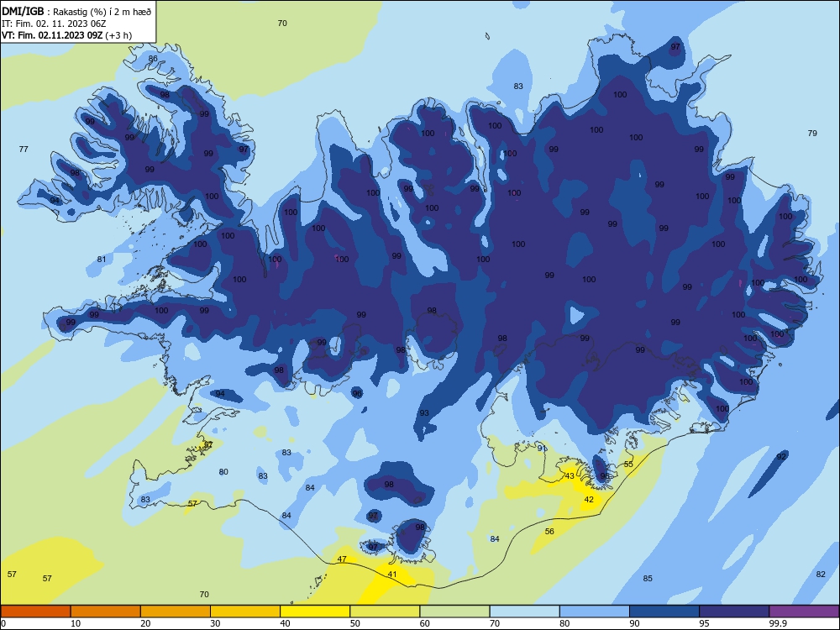This screenshot has height=630, width=840.
Task: Click the legend tick label '30'
Action: point(215,623)
